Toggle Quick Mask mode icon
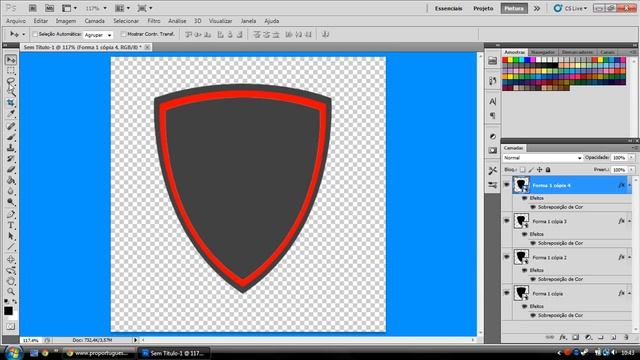Viewport: 640px width, 360px height. pos(10,327)
